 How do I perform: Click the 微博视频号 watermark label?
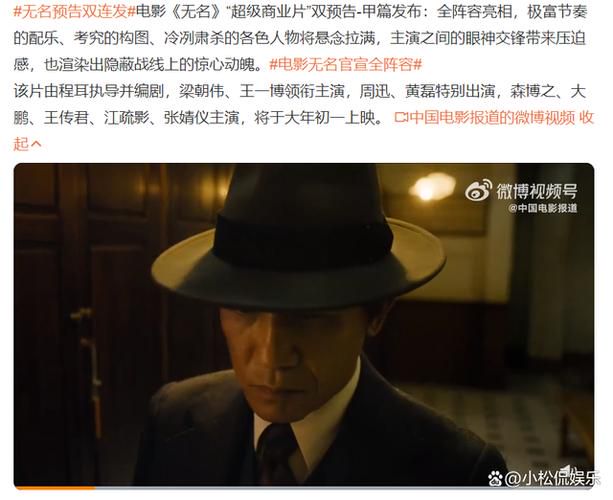[536, 191]
